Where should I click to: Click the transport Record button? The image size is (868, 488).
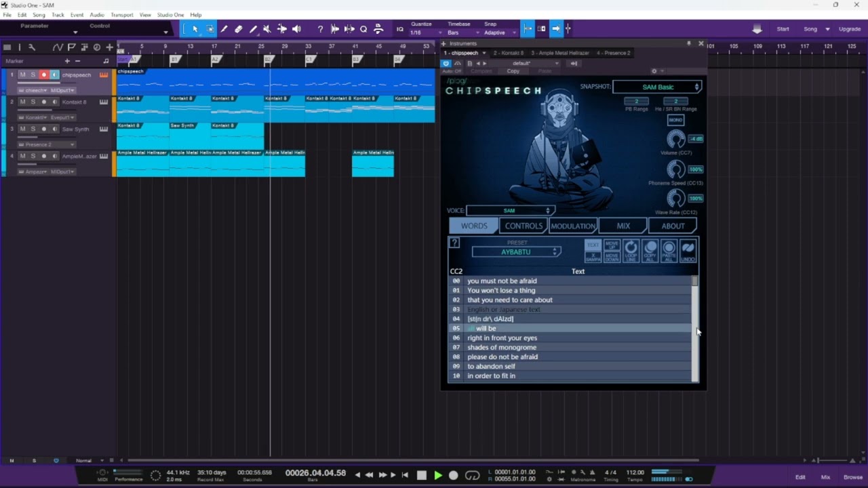coord(454,476)
